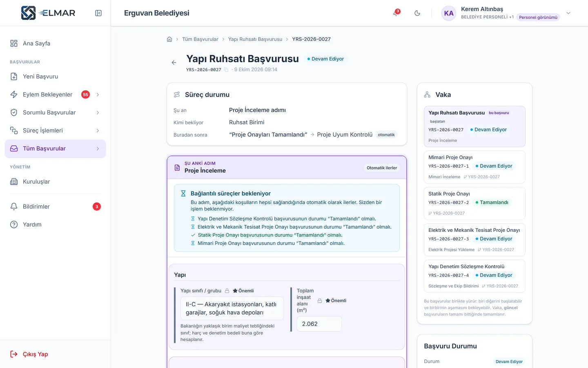Click the Devam Ediyor status under title
This screenshot has height=368, width=588.
coord(325,59)
